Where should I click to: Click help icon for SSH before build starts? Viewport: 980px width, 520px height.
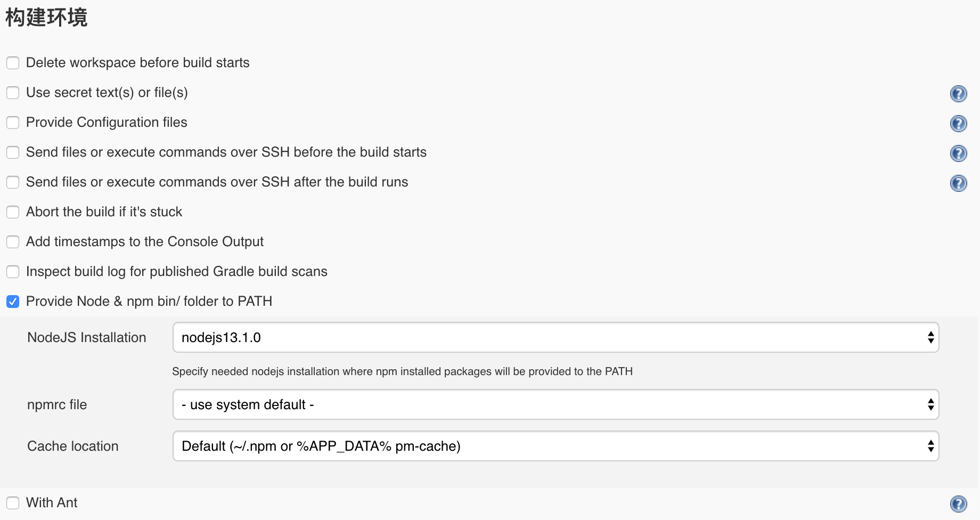tap(958, 153)
